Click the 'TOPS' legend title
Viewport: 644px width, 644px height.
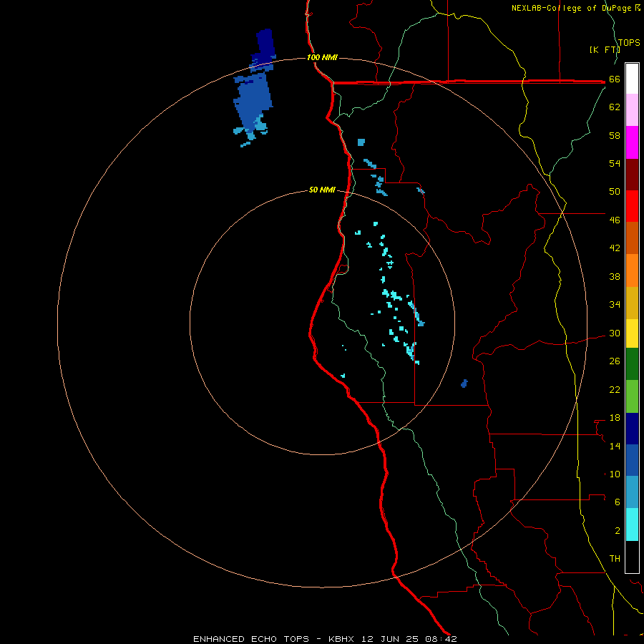629,43
